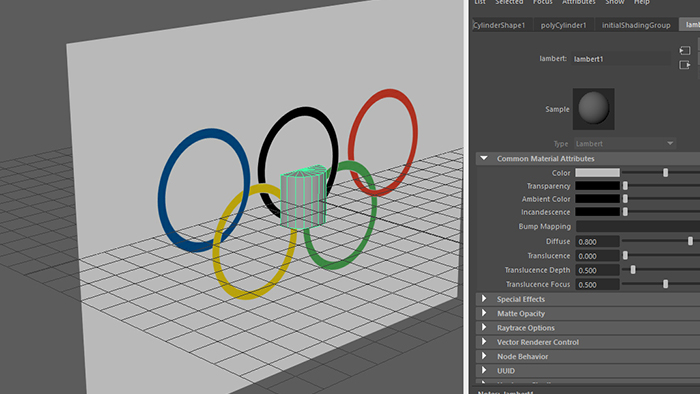Click the Translucence Focus slider handle

coord(665,284)
